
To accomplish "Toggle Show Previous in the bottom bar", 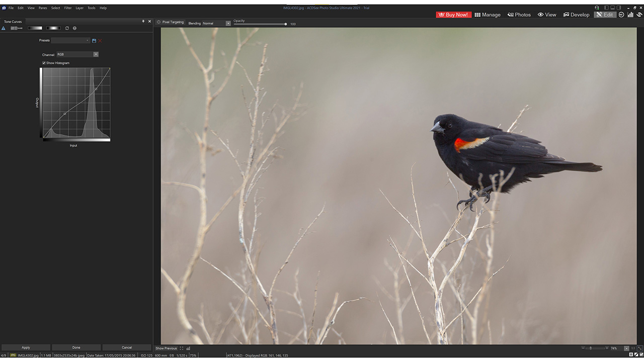I will point(166,347).
